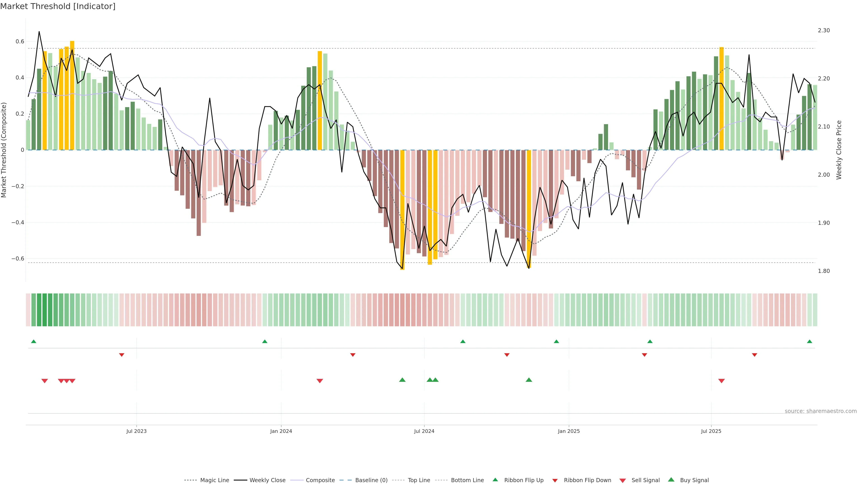This screenshot has width=868, height=488.
Task: Click the leftmost red Ribbon Flip Down marker
Action: [x=122, y=355]
